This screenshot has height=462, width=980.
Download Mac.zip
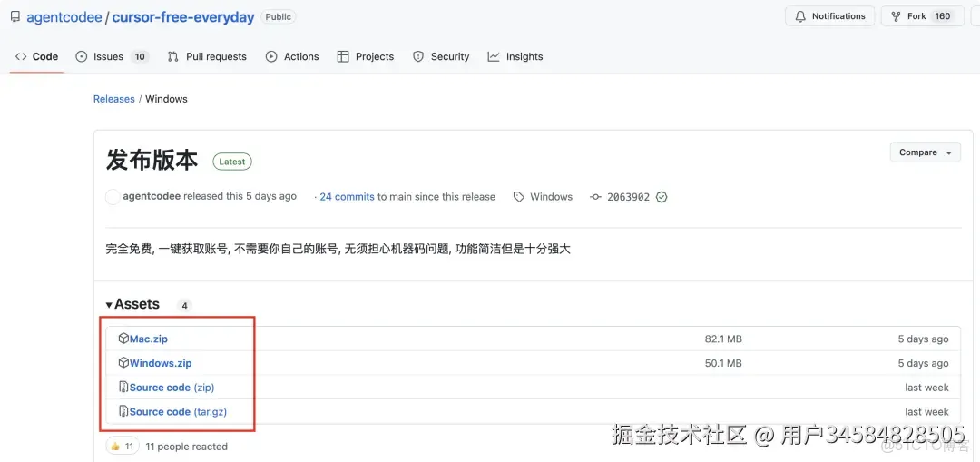[x=149, y=339]
